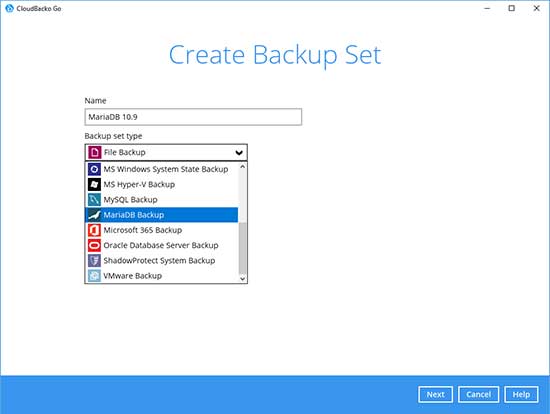Image resolution: width=550 pixels, height=414 pixels.
Task: Click the list scrollbar down arrow
Action: [x=242, y=279]
